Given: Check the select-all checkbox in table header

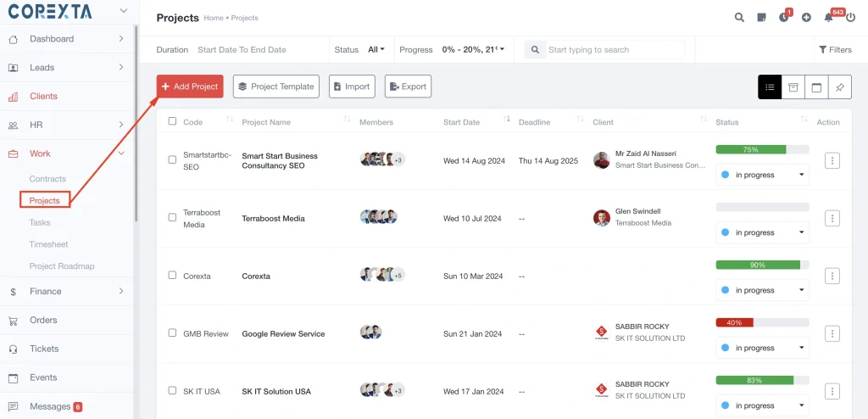Looking at the screenshot, I should (173, 121).
